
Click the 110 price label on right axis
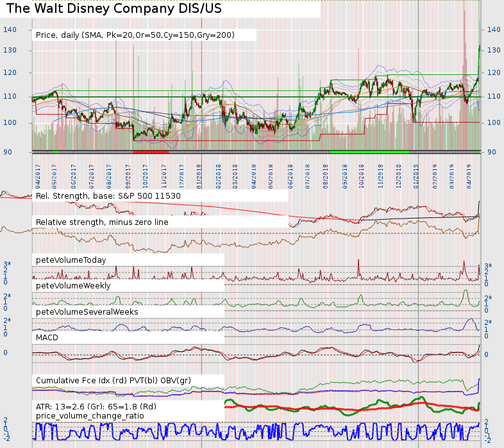tap(494, 96)
